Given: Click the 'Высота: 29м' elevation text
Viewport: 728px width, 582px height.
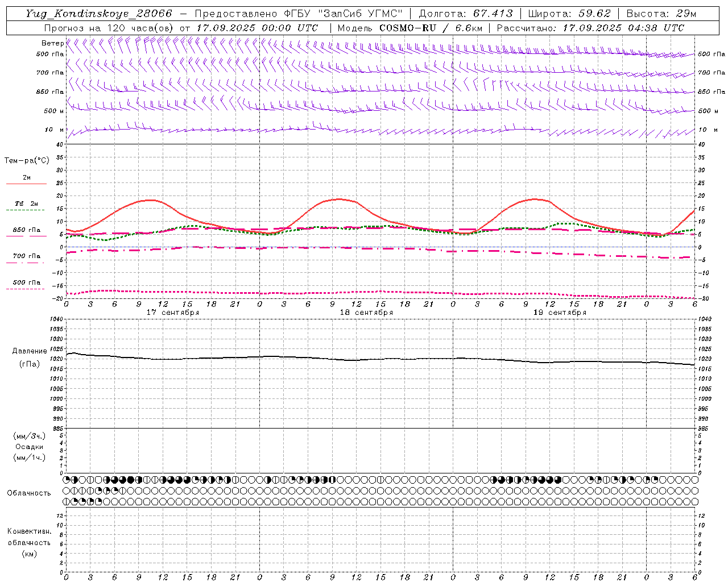Looking at the screenshot, I should pyautogui.click(x=661, y=14).
